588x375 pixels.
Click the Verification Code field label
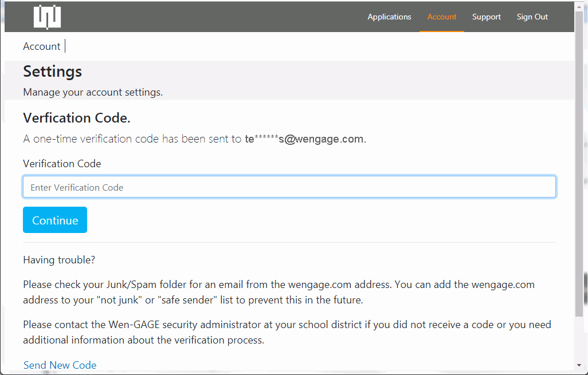[62, 164]
